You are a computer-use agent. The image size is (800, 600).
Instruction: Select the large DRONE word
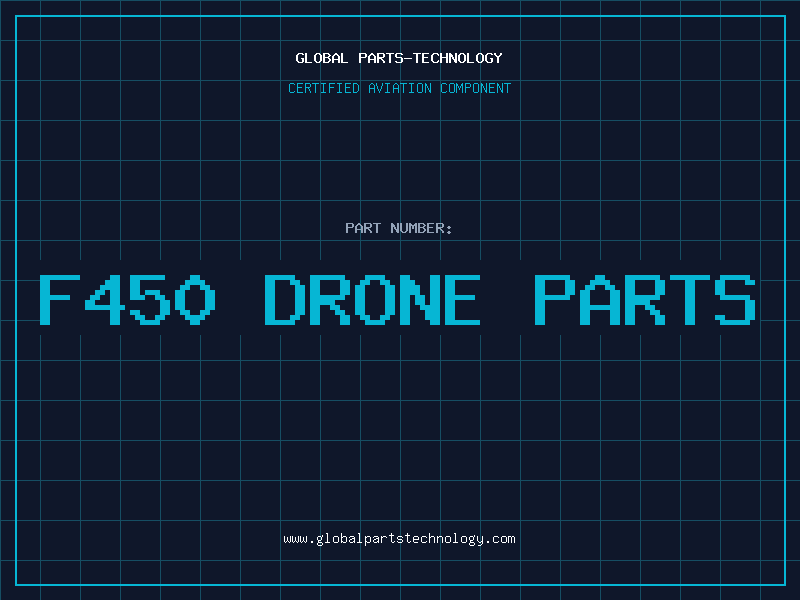pos(372,299)
